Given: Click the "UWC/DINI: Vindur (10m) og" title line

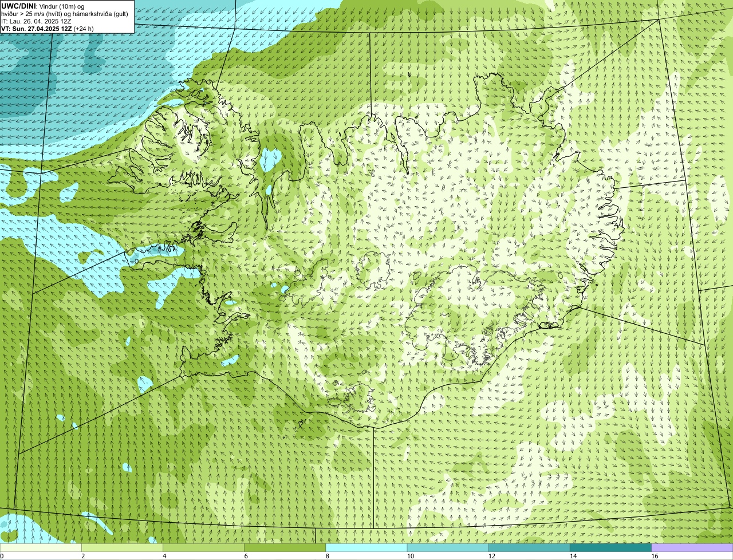Looking at the screenshot, I should coord(43,6).
